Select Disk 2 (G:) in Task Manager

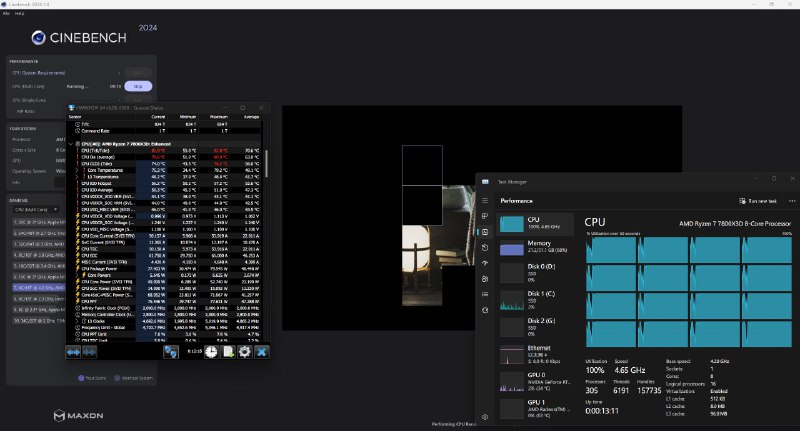coord(535,327)
